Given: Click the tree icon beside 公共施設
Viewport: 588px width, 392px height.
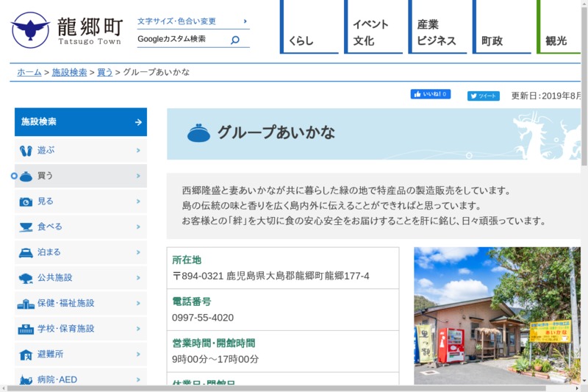Looking at the screenshot, I should 26,278.
